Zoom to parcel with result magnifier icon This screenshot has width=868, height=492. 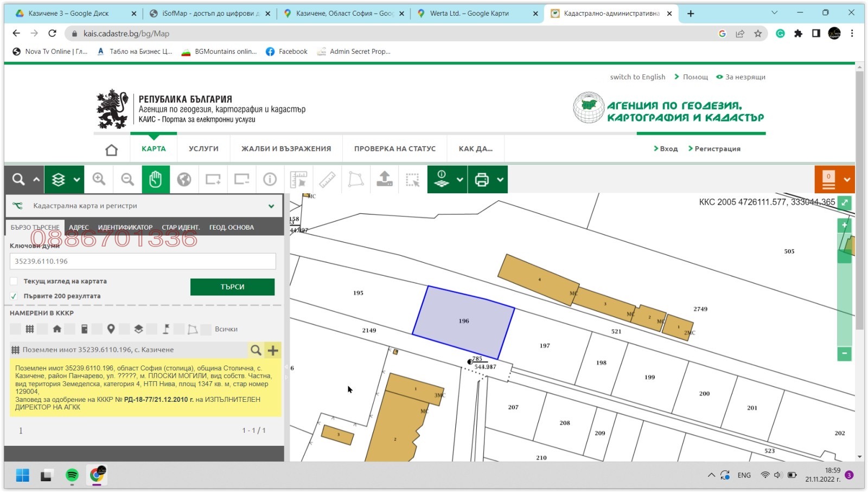coord(256,350)
